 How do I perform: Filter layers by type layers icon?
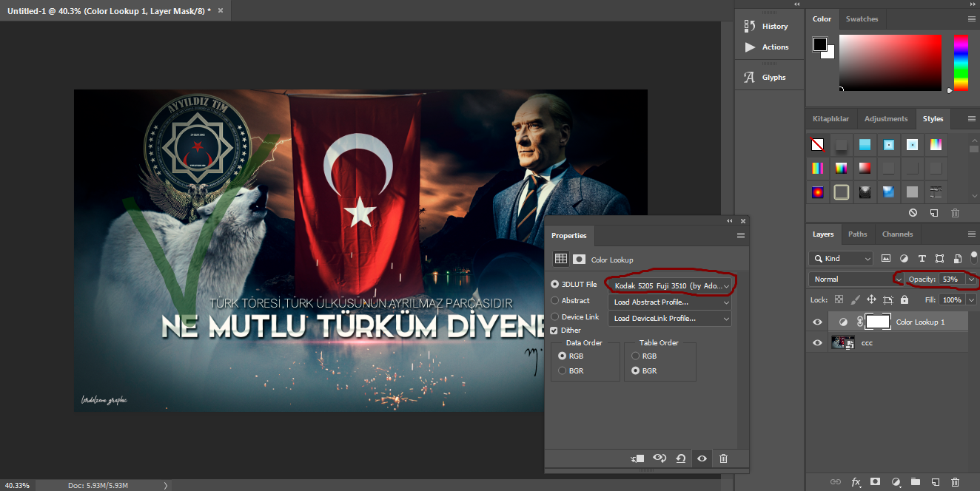coord(922,259)
